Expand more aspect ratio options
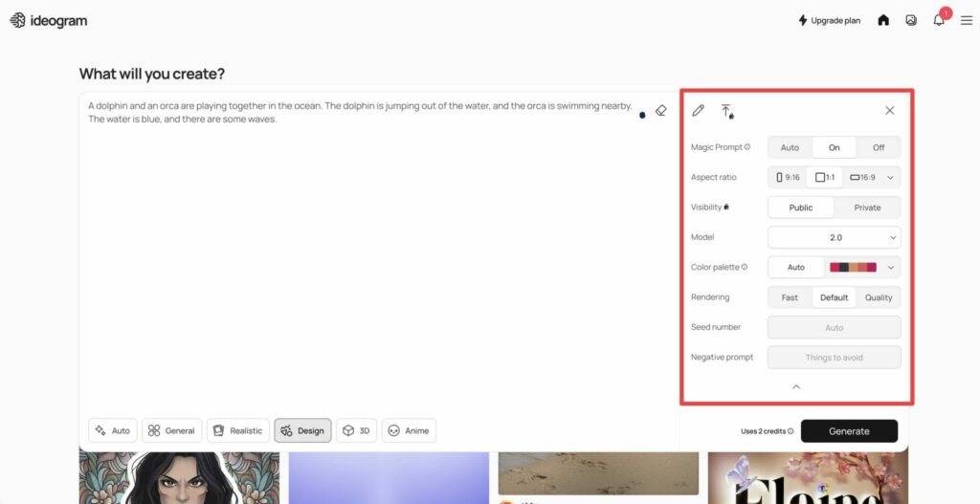 (x=891, y=177)
